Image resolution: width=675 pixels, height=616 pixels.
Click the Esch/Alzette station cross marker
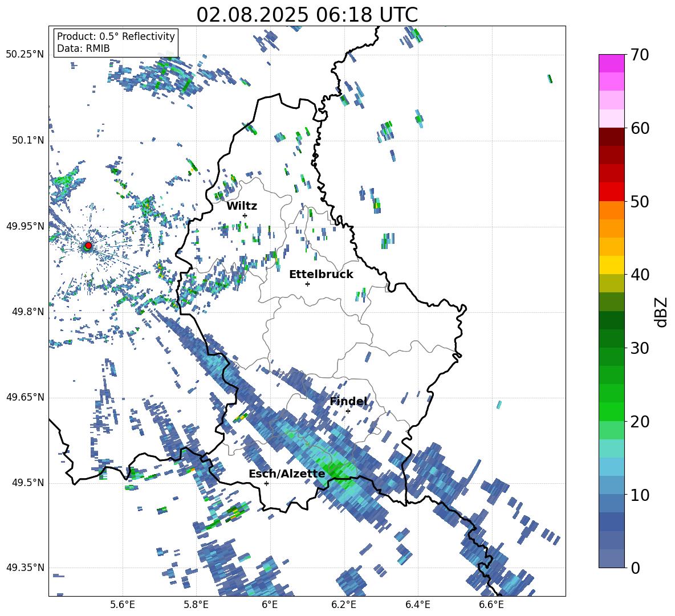266,483
